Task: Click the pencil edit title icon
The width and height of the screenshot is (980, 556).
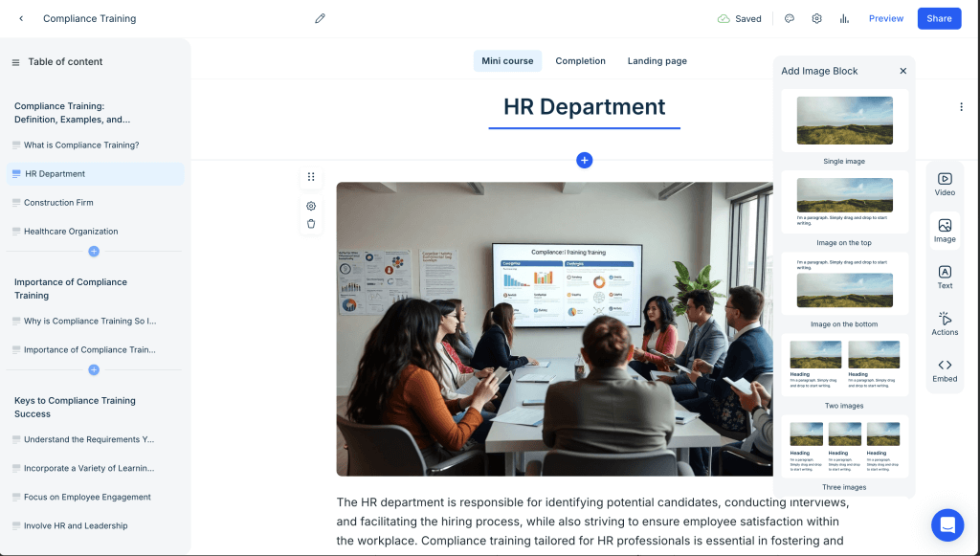Action: [x=320, y=18]
